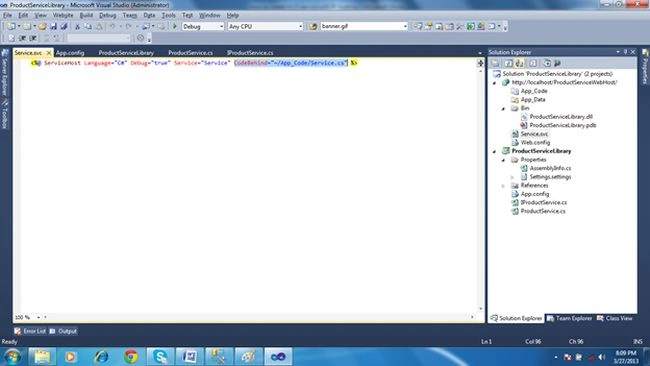
Task: Open the Output panel
Action: tap(63, 331)
